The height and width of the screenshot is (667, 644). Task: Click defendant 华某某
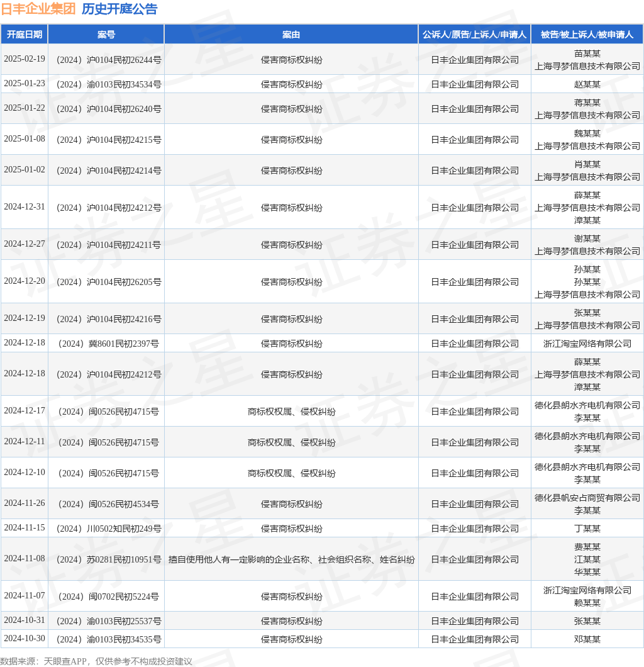click(587, 572)
